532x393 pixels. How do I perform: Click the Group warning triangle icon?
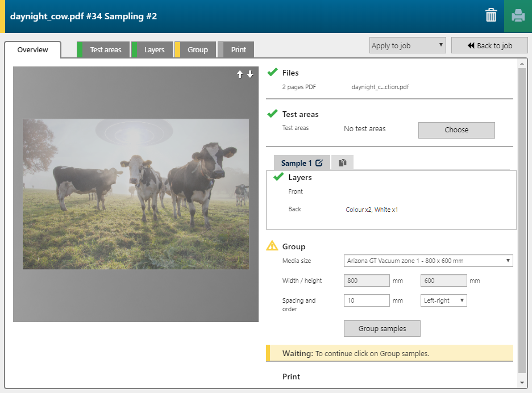coord(272,245)
